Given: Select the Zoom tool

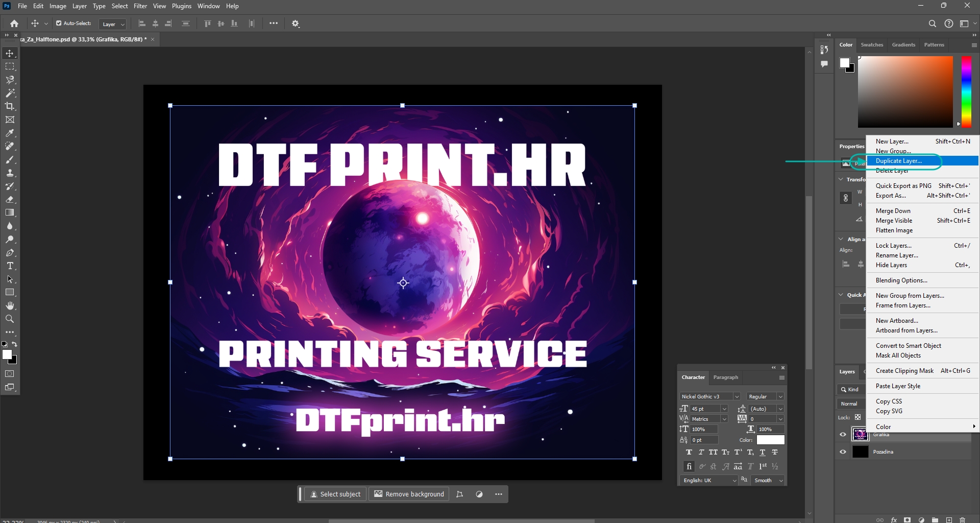Looking at the screenshot, I should [x=10, y=319].
